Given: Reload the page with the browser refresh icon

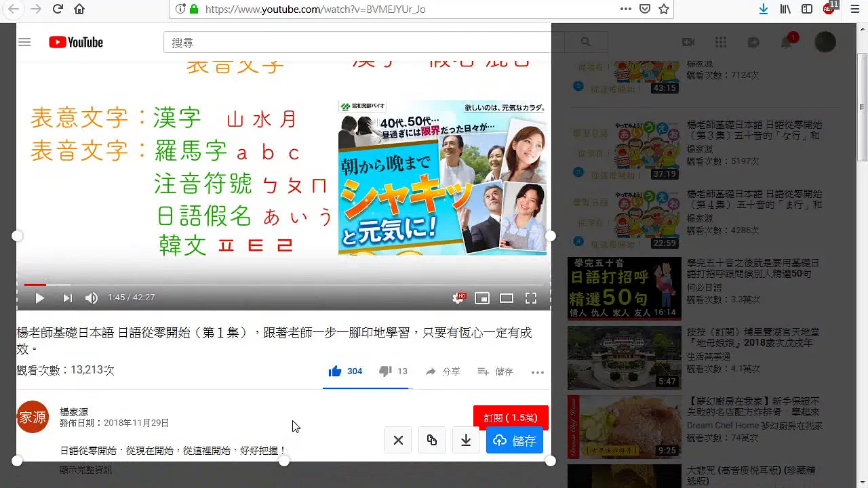Looking at the screenshot, I should coord(58,9).
